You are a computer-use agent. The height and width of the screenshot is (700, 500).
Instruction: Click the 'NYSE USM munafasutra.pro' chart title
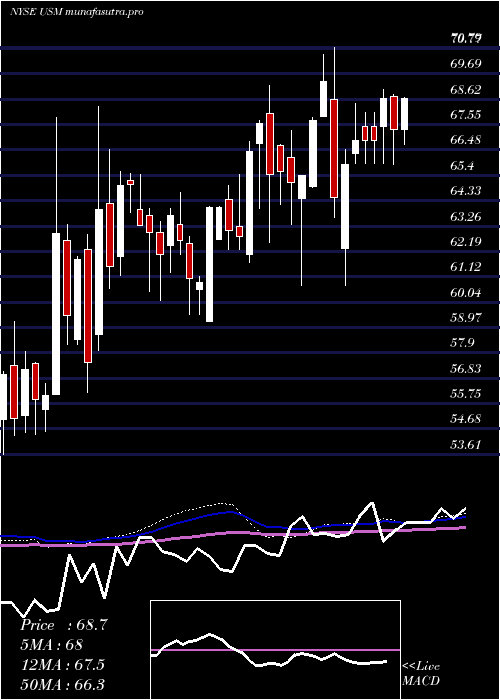(x=76, y=12)
